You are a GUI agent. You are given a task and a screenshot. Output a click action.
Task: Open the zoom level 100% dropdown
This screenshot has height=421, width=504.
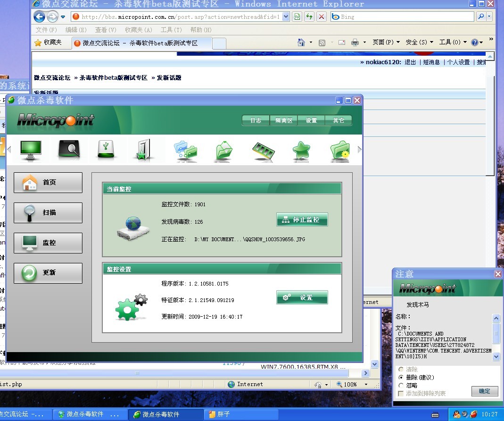pos(366,384)
